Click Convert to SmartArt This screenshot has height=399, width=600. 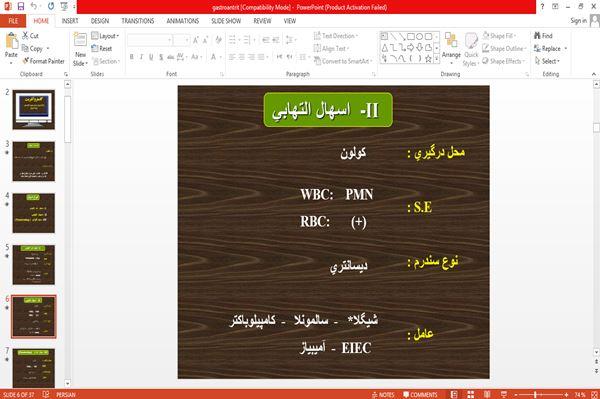pyautogui.click(x=343, y=61)
